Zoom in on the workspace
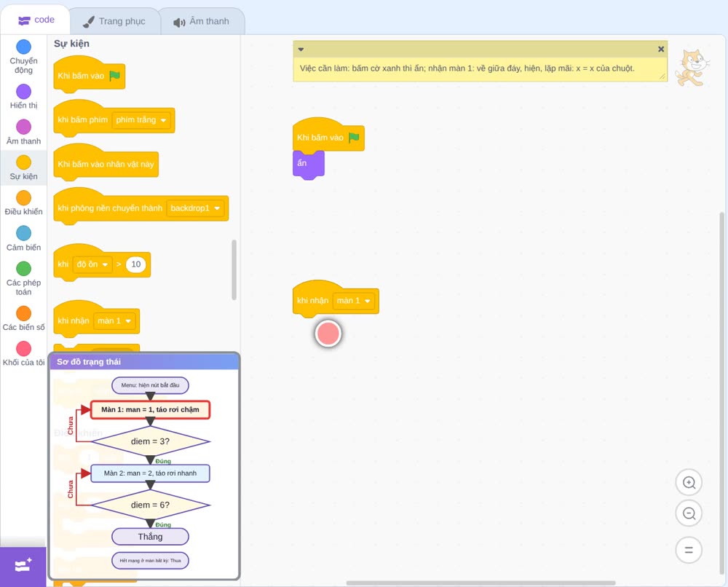The image size is (728, 587). [x=689, y=483]
